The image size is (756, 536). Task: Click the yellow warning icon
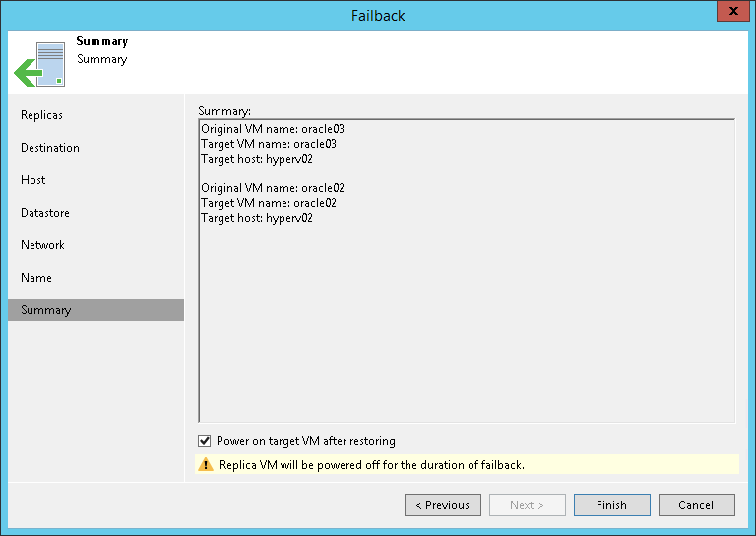(x=206, y=464)
